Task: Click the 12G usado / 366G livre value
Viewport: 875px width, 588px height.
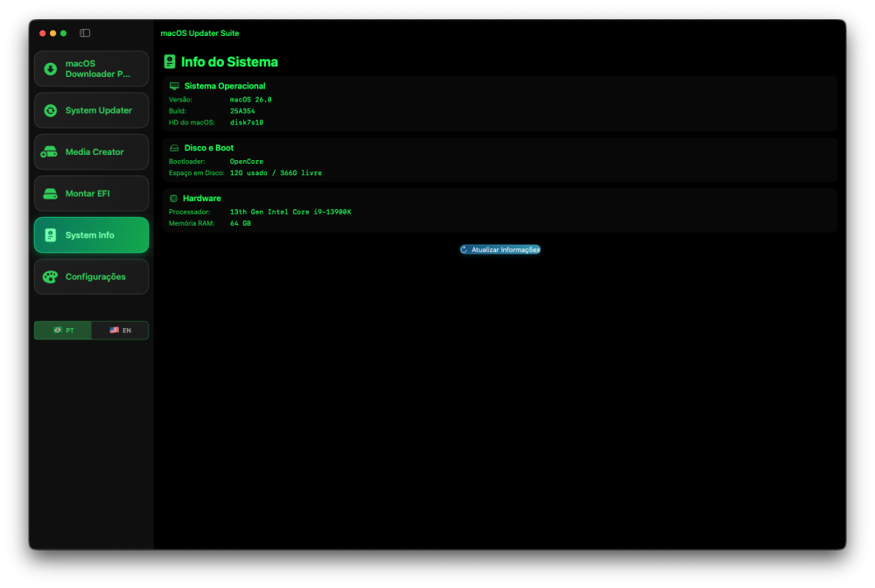Action: pyautogui.click(x=276, y=173)
